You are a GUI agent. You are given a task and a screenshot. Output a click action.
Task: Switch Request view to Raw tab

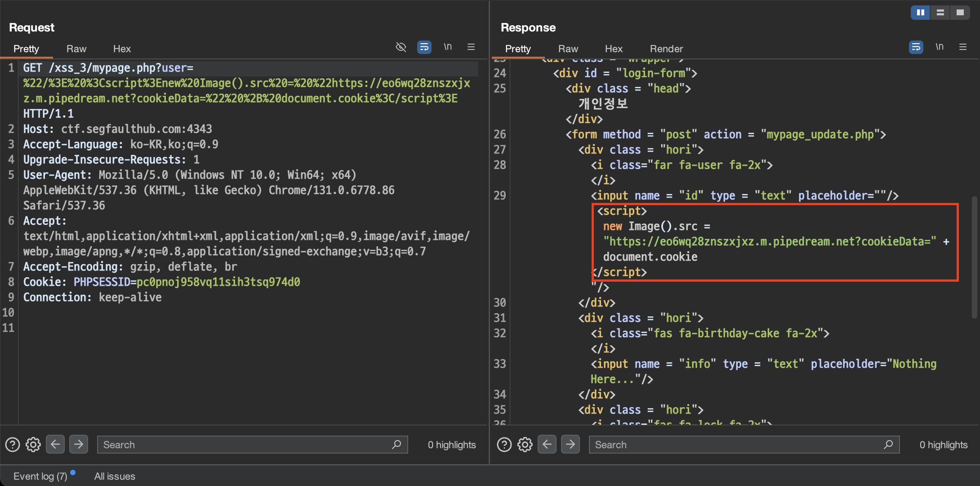click(76, 49)
